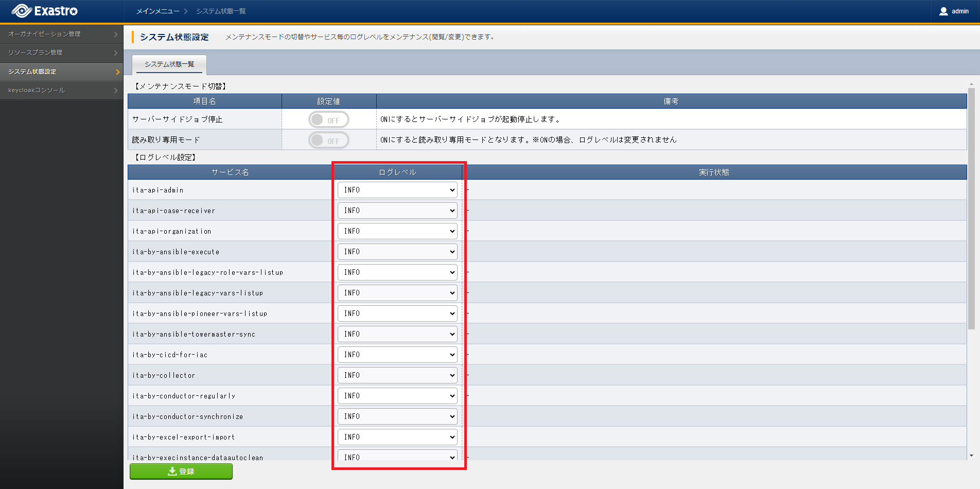Open keycloakコンソール from the sidebar

click(x=37, y=90)
